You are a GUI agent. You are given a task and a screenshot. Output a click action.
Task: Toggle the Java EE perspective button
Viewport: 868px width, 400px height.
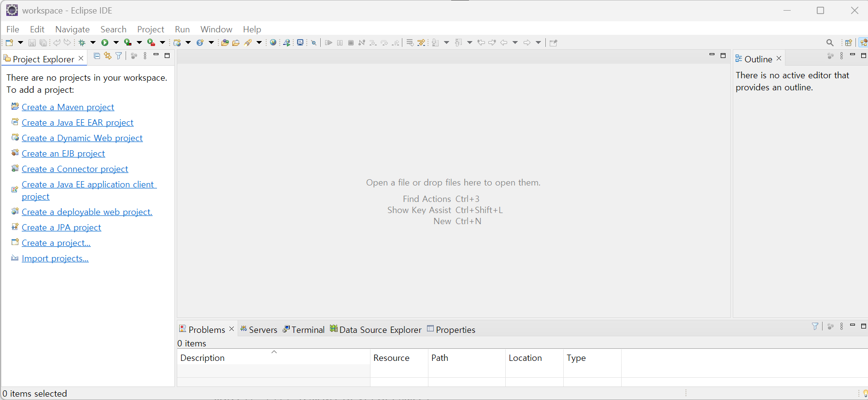point(863,43)
